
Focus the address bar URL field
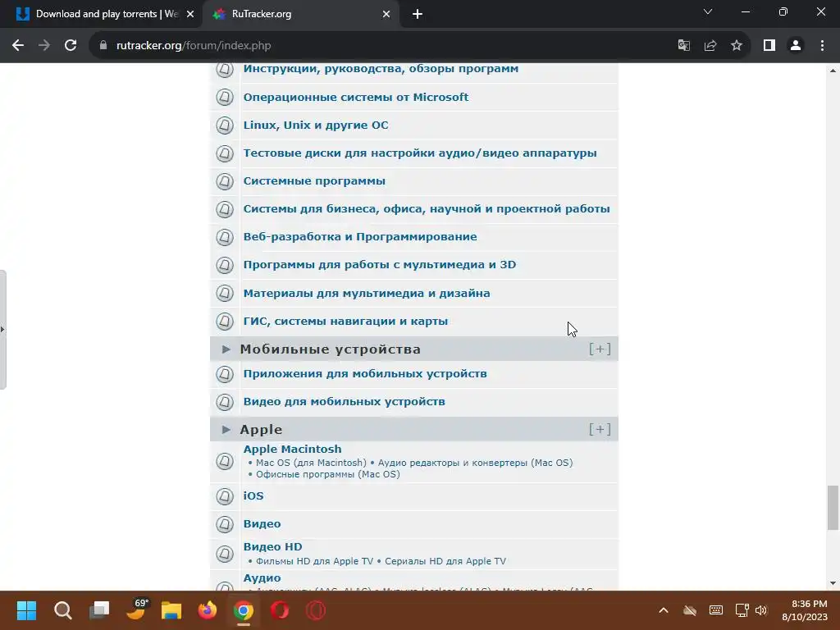pyautogui.click(x=386, y=46)
